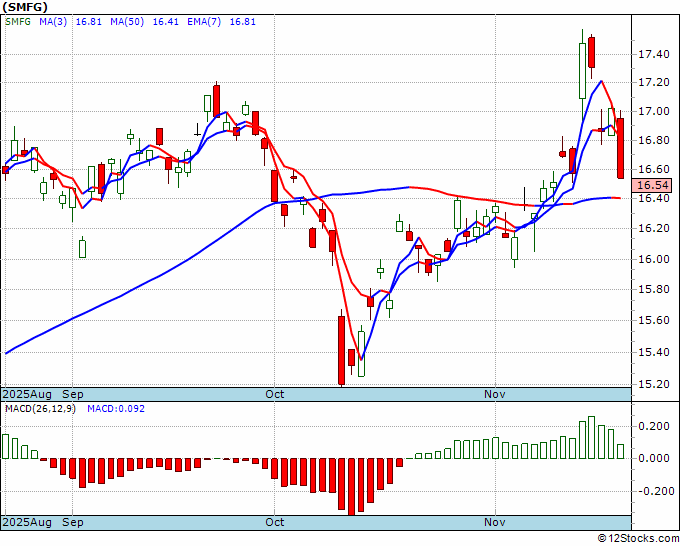Viewport: 680px width, 546px height.
Task: Click the lowest red candlestick near 15.20
Action: [x=342, y=348]
